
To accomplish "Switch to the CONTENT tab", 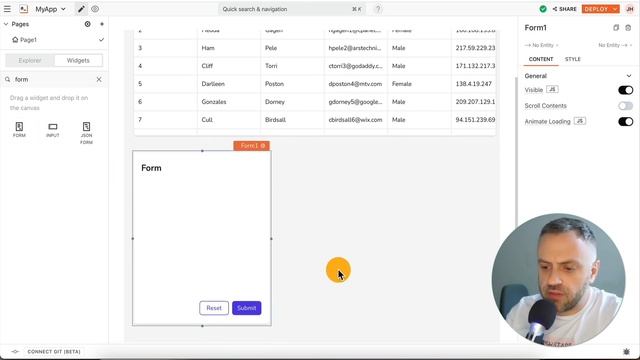I will tap(541, 59).
